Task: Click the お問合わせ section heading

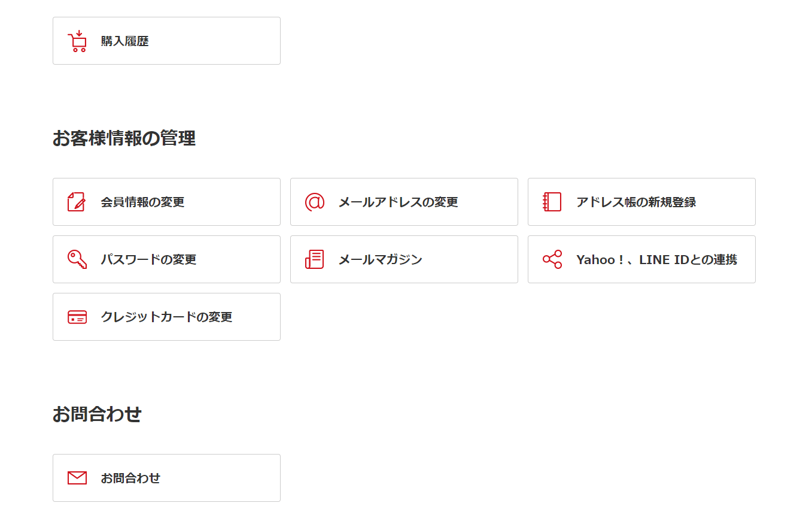Action: pyautogui.click(x=97, y=414)
